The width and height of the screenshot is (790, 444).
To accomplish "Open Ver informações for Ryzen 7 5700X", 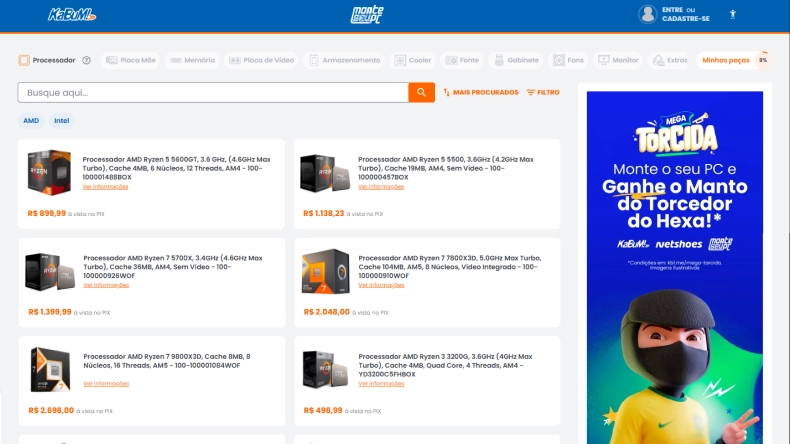I will (x=106, y=285).
